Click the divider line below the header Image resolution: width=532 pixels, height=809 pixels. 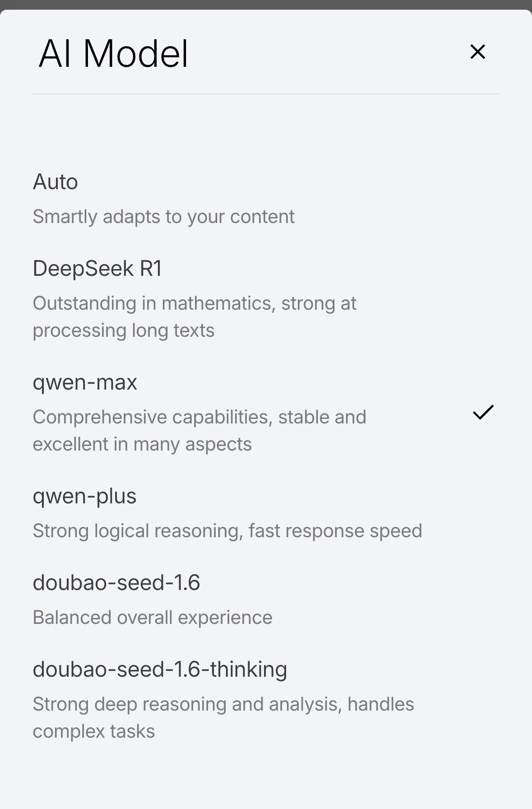tap(266, 94)
